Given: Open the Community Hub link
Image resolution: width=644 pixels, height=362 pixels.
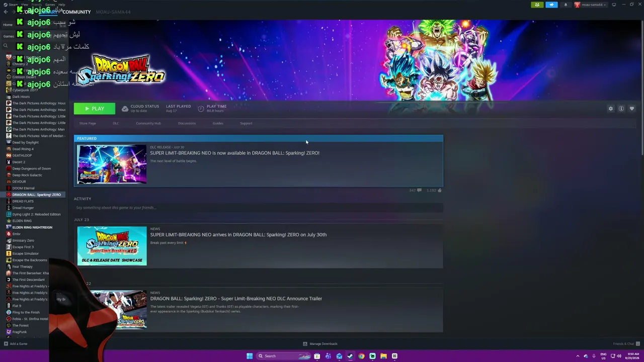Looking at the screenshot, I should point(148,123).
